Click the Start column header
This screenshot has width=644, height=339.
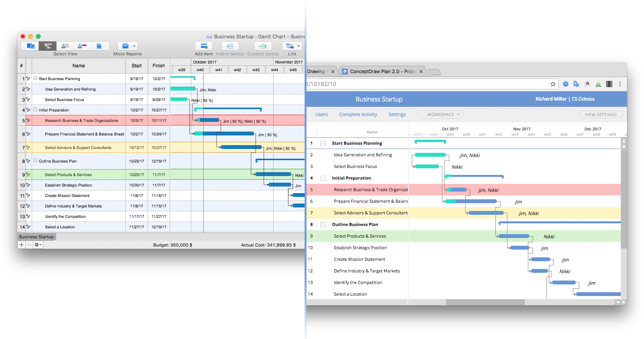pyautogui.click(x=137, y=66)
